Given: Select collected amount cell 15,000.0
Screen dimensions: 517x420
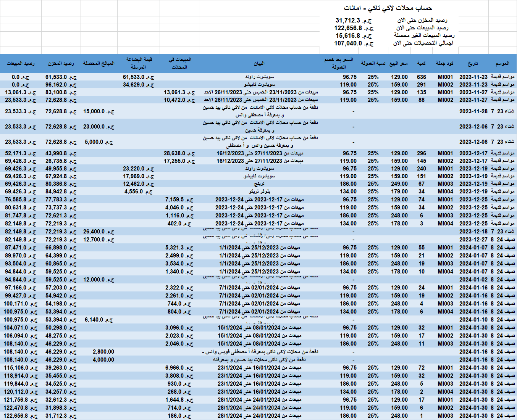Looking at the screenshot, I should [99, 111].
